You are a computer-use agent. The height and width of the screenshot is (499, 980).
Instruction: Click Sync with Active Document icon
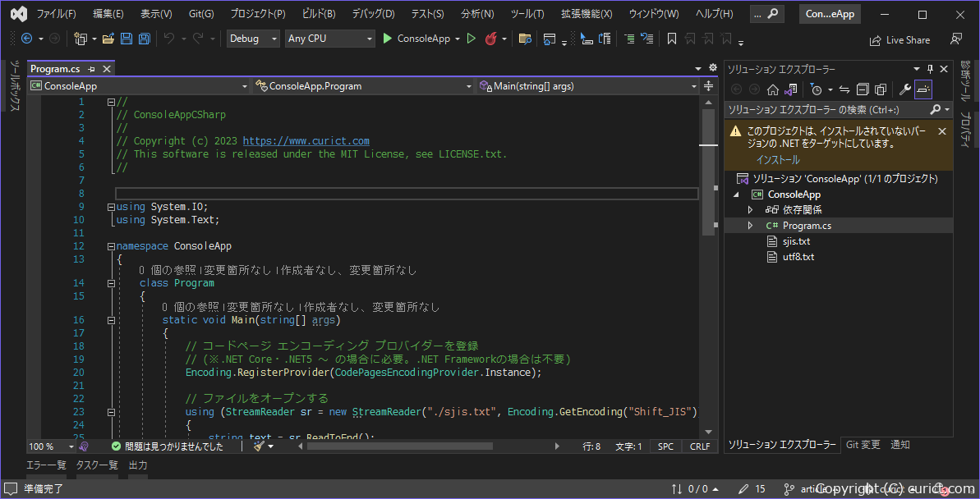click(844, 89)
